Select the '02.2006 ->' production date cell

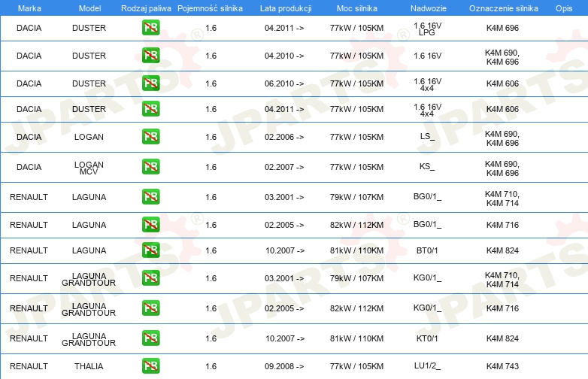point(284,137)
